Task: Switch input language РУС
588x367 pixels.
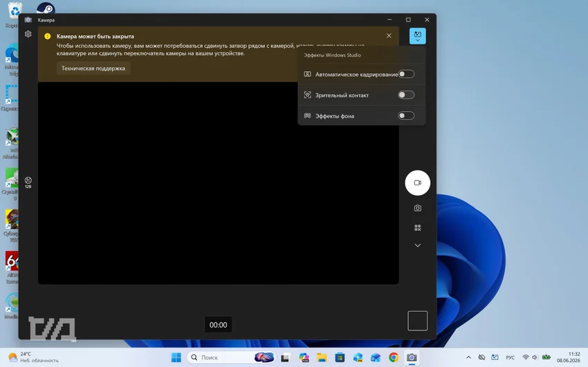Action: point(511,357)
